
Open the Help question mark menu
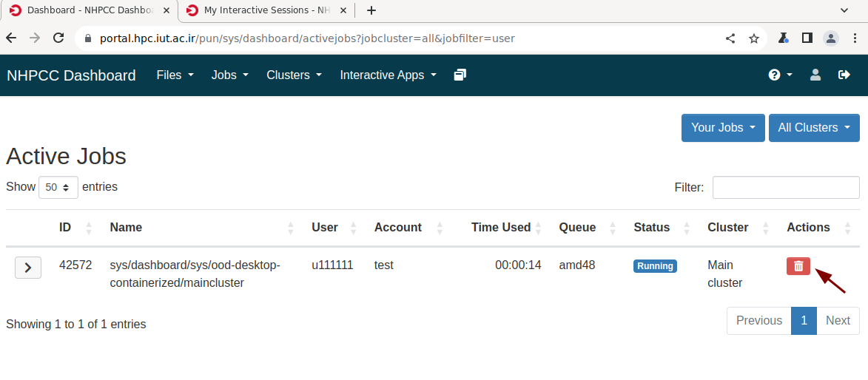pyautogui.click(x=780, y=75)
